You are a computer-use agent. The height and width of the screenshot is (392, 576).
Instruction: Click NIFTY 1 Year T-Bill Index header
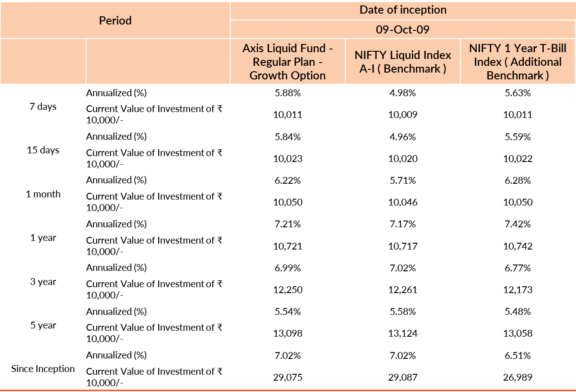click(x=517, y=62)
